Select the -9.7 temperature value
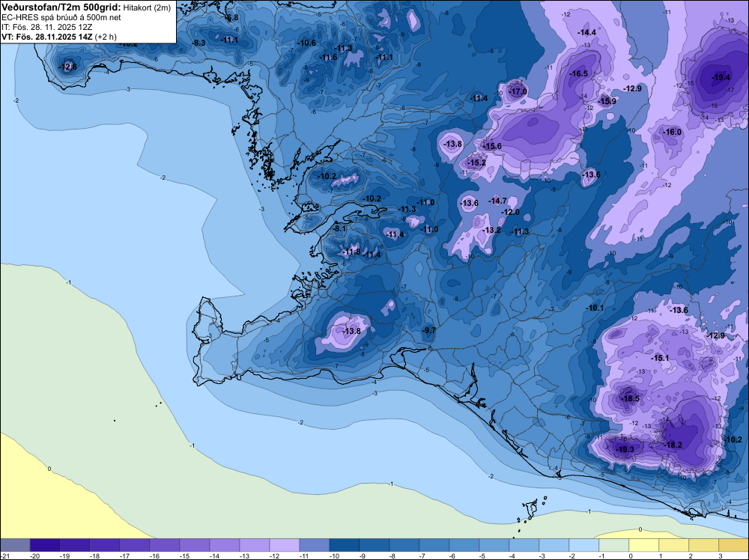This screenshot has width=749, height=560. pyautogui.click(x=429, y=330)
